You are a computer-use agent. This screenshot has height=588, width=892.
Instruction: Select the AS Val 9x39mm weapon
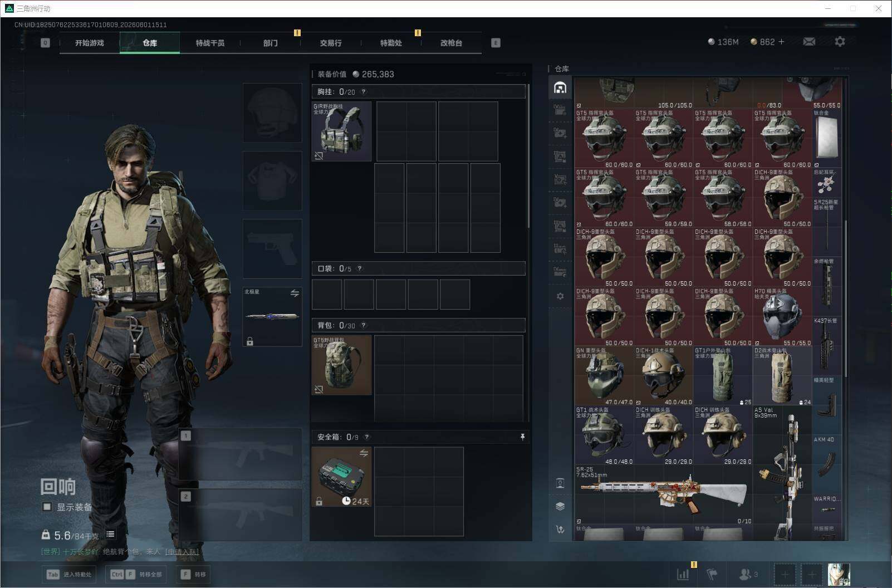click(783, 473)
